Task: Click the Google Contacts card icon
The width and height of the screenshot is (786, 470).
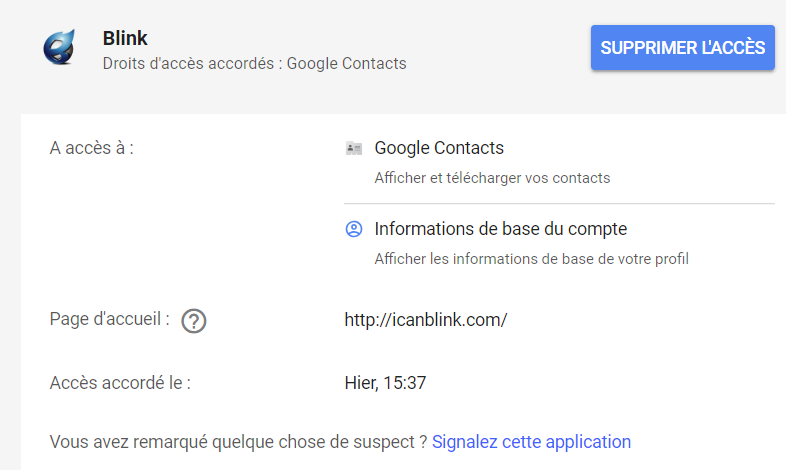Action: pos(354,148)
